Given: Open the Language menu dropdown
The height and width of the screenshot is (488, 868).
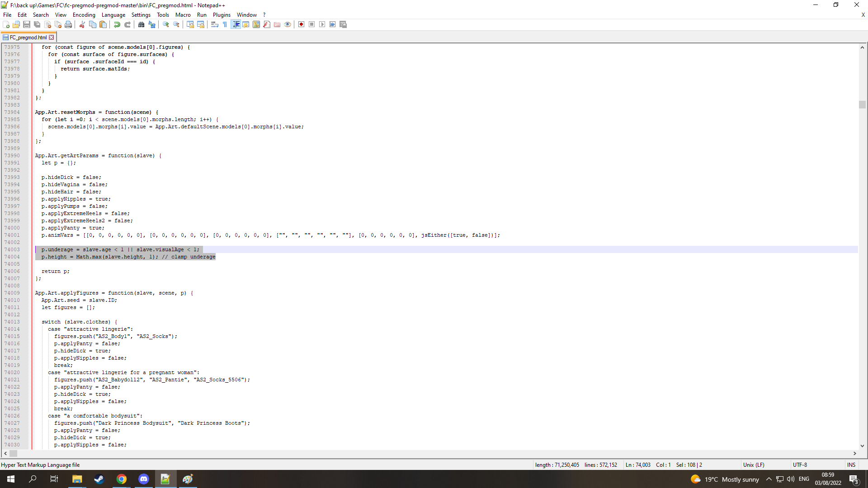Looking at the screenshot, I should coord(113,15).
